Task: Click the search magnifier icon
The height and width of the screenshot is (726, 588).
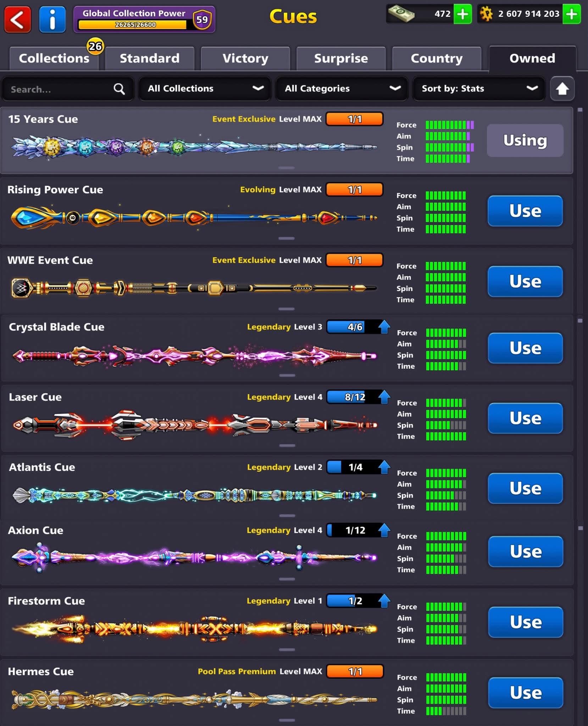Action: coord(119,89)
